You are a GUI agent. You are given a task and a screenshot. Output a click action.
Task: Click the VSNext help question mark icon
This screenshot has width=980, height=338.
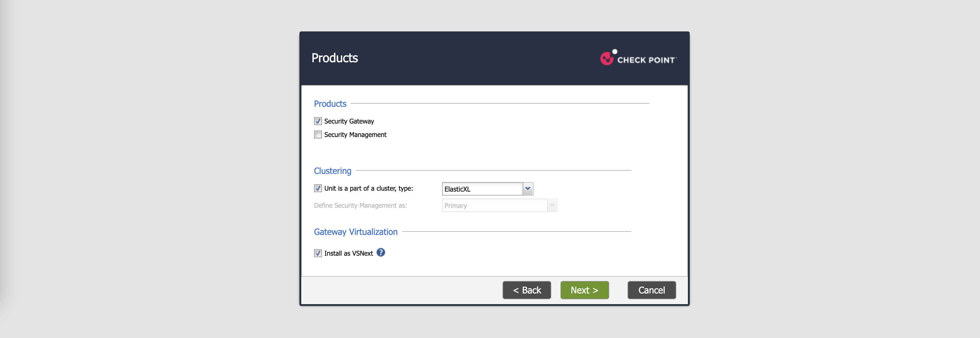coord(381,253)
